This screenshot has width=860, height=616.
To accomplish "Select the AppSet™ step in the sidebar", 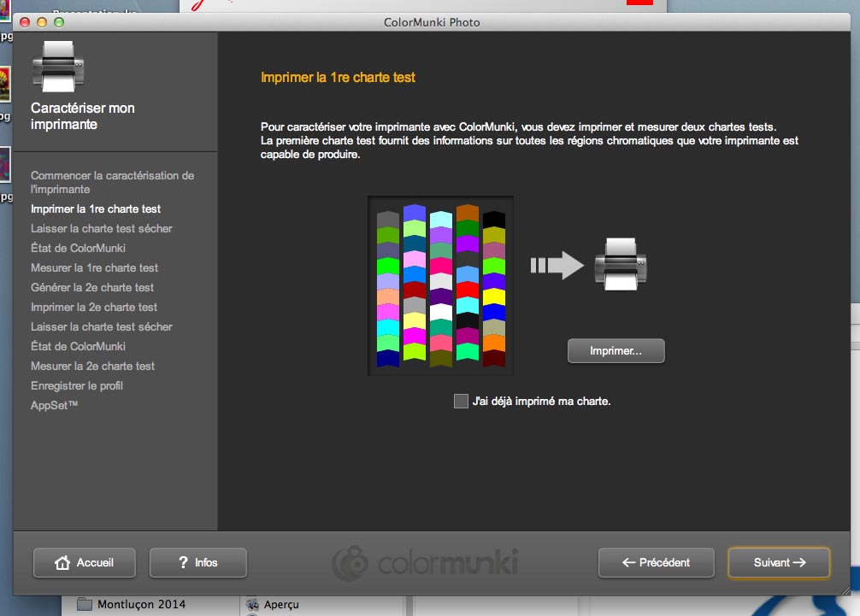I will pos(55,406).
